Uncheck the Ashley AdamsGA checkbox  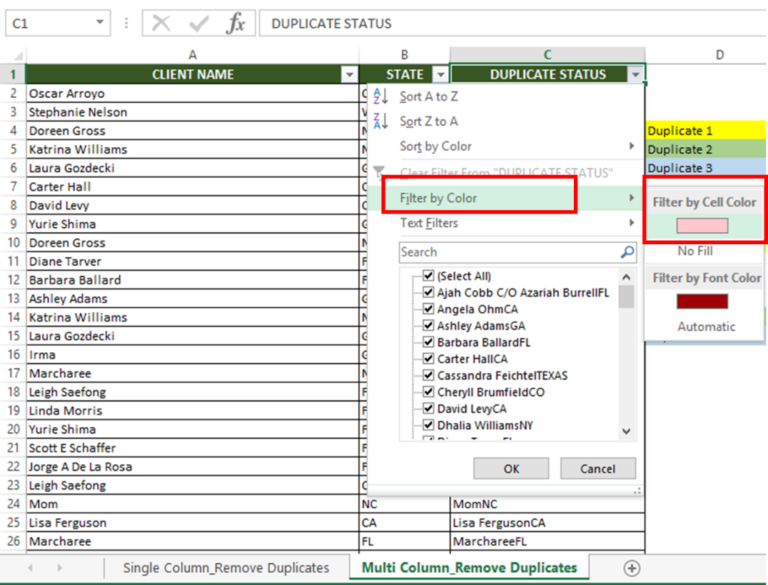click(428, 325)
